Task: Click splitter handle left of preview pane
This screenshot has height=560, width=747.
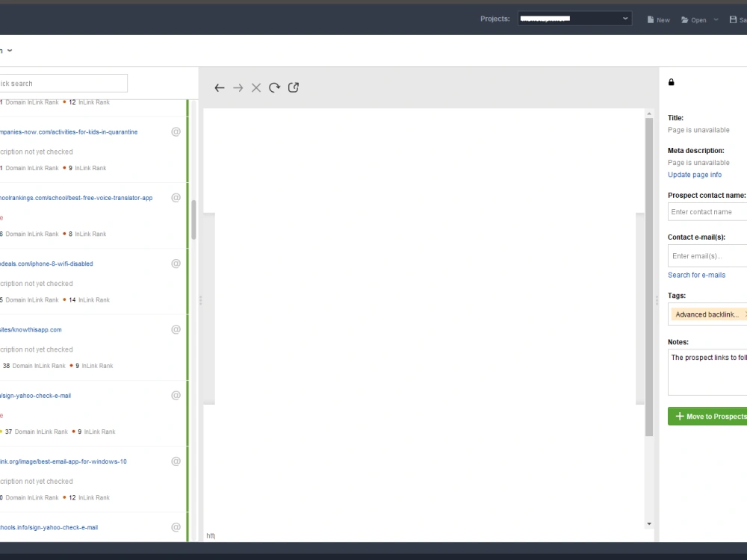Action: 200,300
